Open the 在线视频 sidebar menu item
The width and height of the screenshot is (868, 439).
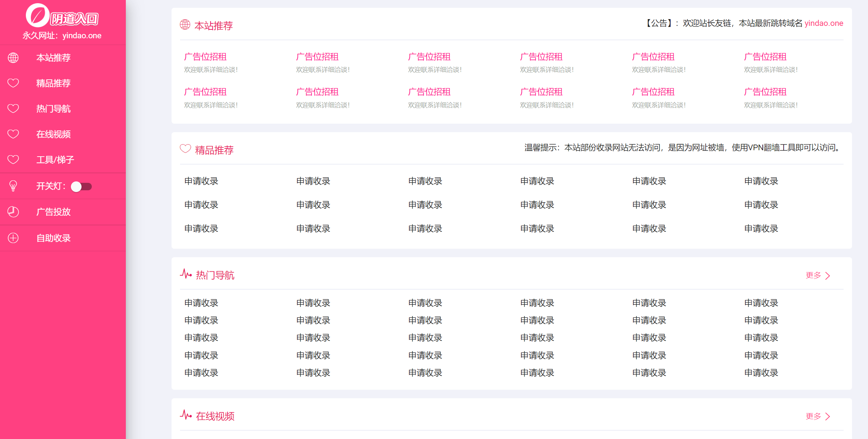[x=53, y=134]
